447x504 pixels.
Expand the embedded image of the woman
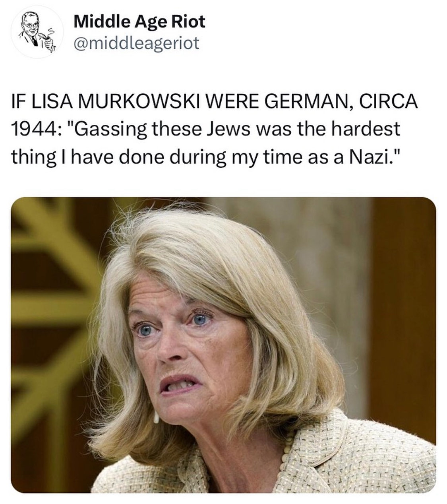coord(223,345)
